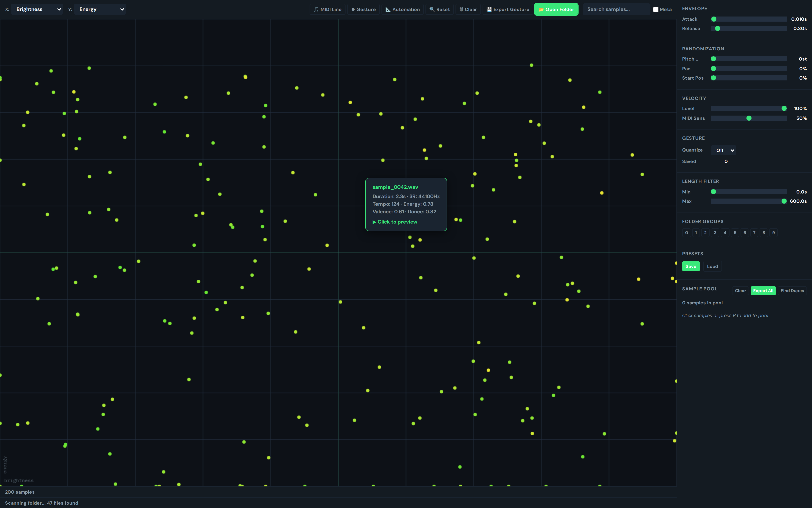
Task: Save the current preset
Action: (691, 266)
